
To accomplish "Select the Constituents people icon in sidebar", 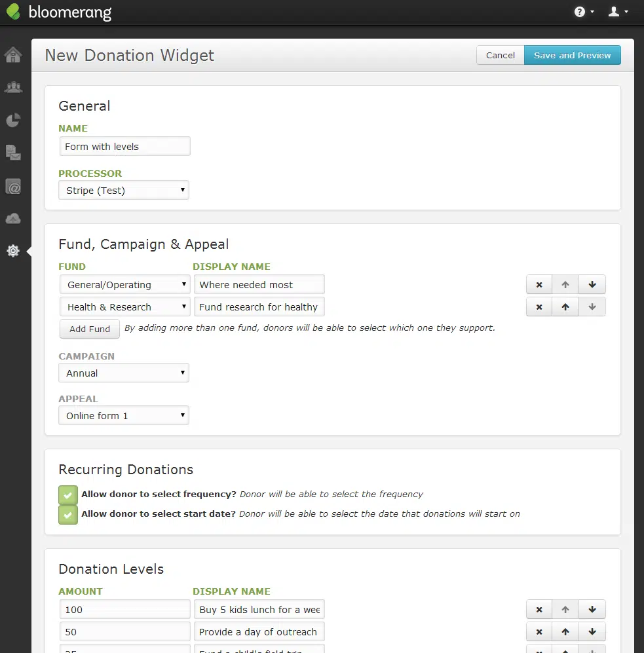I will 13,87.
